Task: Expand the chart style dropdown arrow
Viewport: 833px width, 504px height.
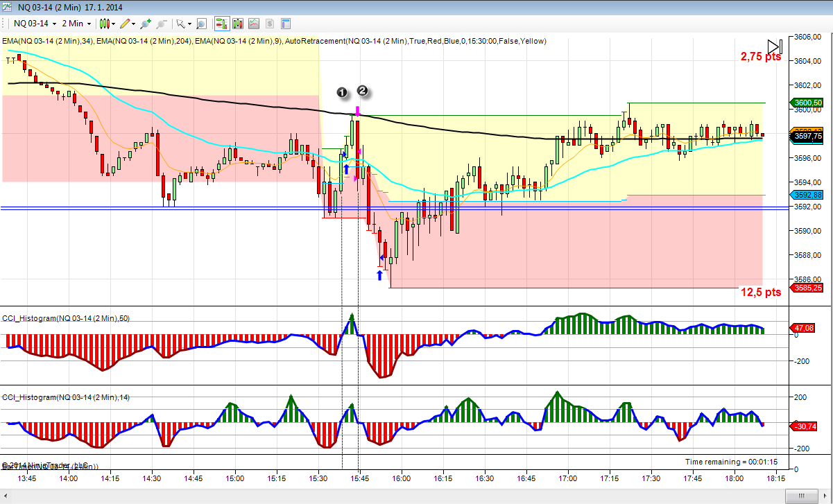Action: (113, 24)
